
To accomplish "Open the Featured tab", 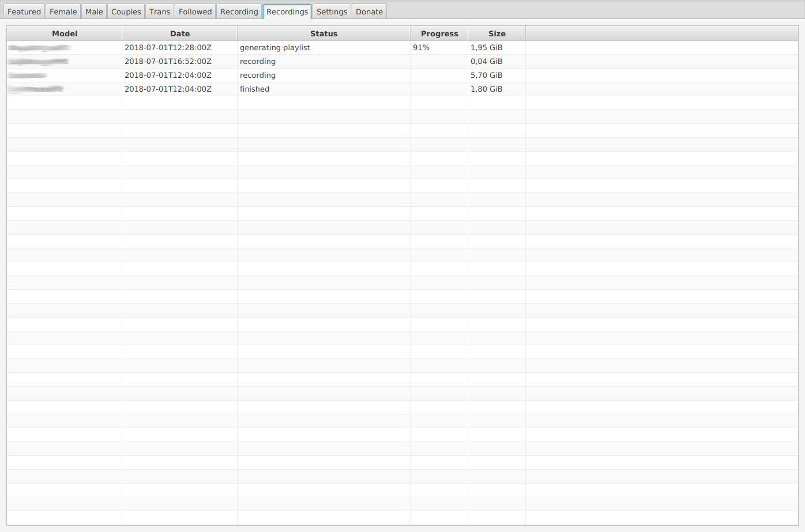I will point(24,12).
